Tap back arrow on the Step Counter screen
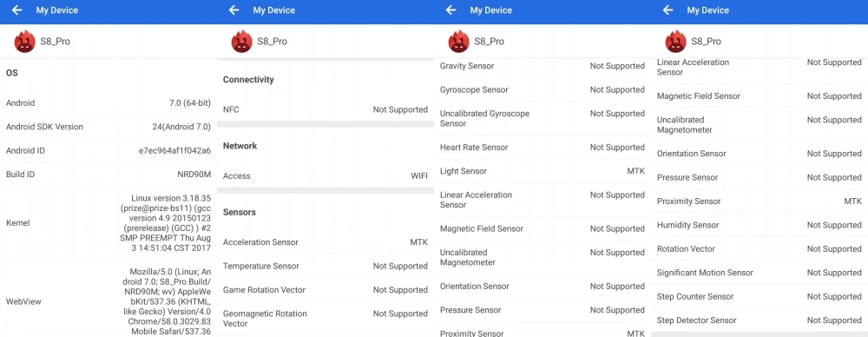The height and width of the screenshot is (337, 868). [x=668, y=10]
